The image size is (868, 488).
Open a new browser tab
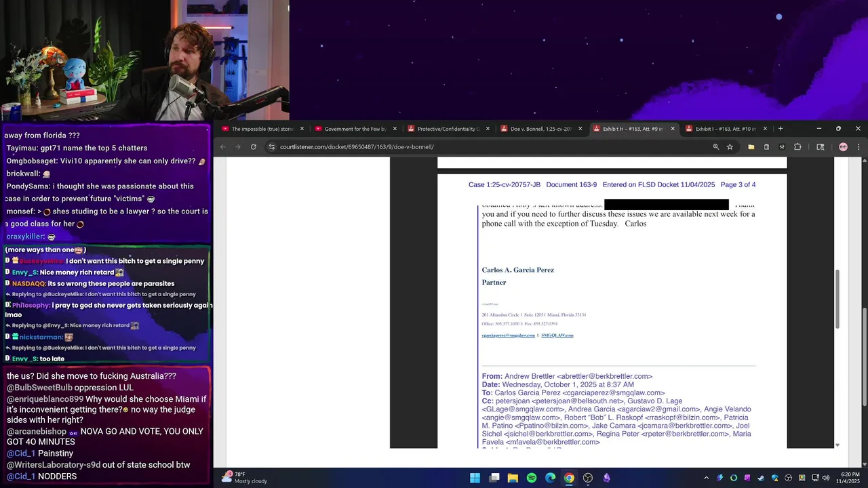(x=781, y=129)
